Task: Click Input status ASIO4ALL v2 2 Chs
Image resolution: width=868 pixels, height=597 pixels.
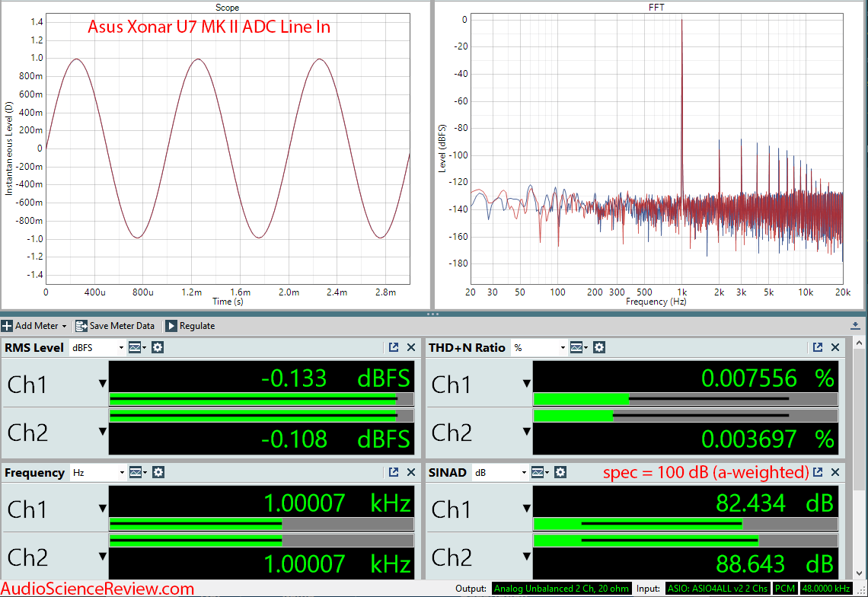Action: [x=717, y=589]
